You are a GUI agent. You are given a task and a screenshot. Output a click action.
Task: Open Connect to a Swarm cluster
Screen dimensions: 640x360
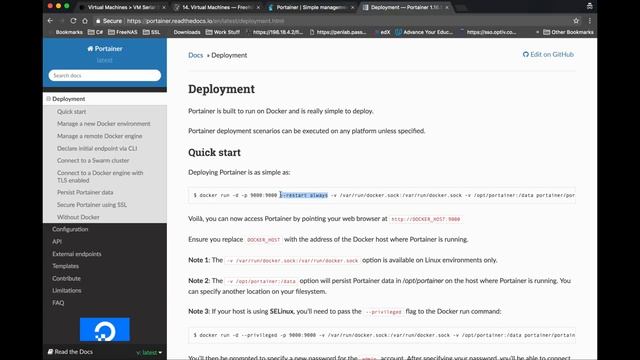pos(93,160)
